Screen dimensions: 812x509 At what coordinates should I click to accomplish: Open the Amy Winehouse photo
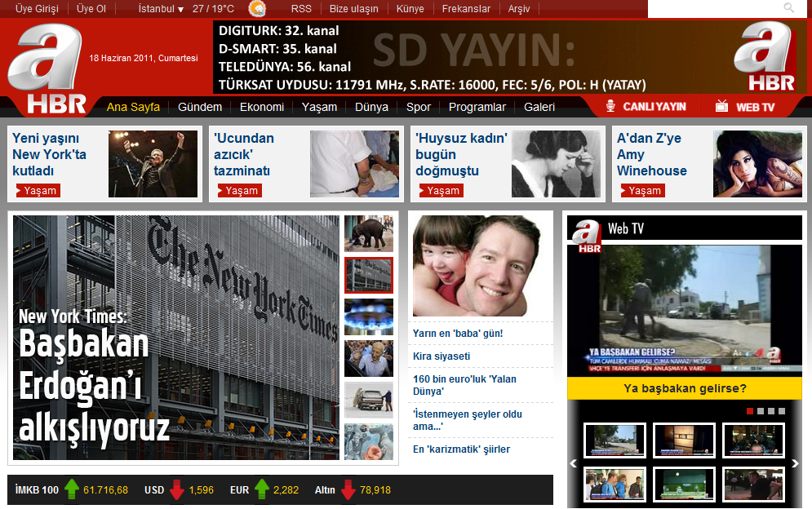click(x=757, y=164)
